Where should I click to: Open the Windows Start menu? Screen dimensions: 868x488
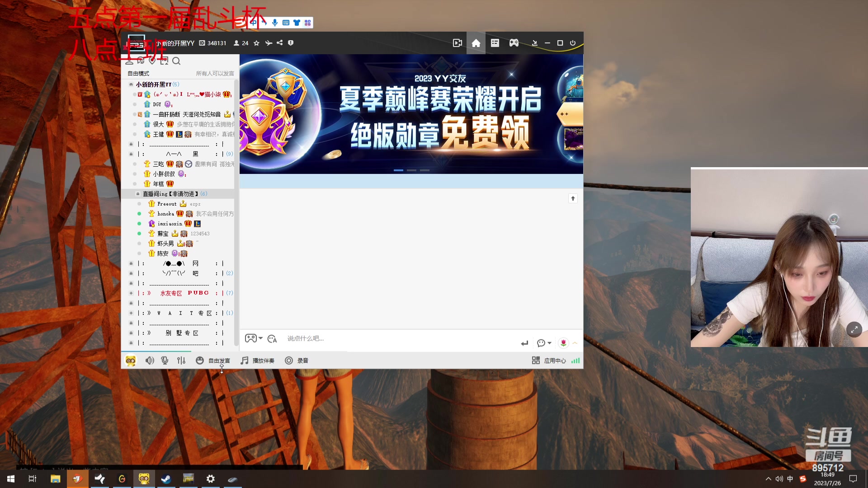click(10, 479)
